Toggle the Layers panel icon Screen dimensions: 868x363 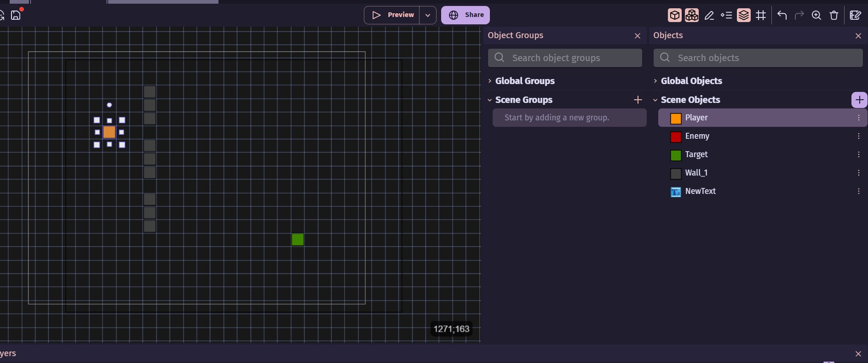(744, 15)
